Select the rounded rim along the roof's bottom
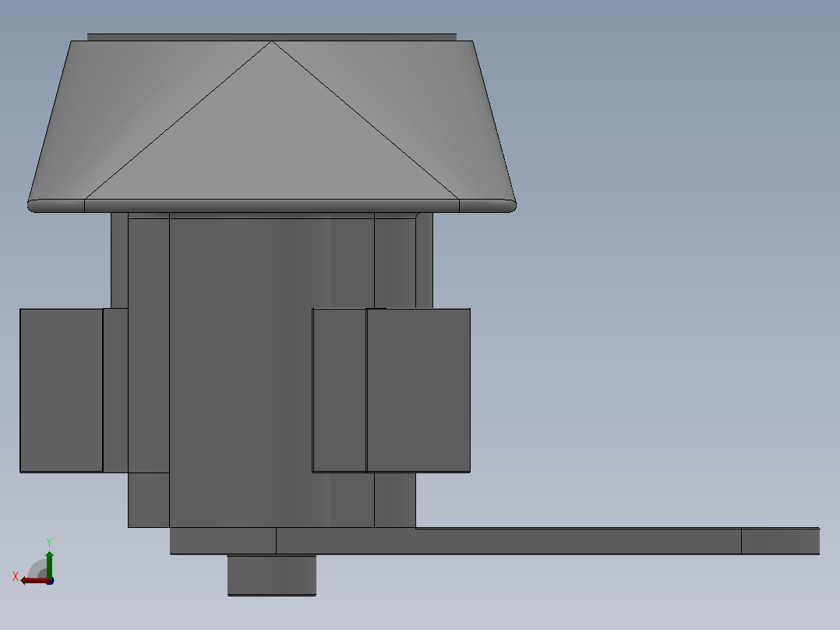The height and width of the screenshot is (630, 840). (x=272, y=206)
